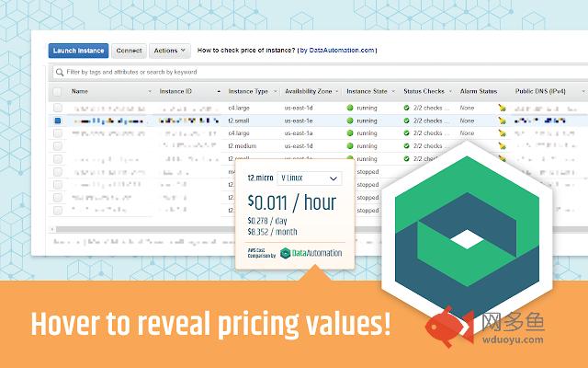Check the first instance row checkbox
The width and height of the screenshot is (588, 368).
[x=58, y=108]
